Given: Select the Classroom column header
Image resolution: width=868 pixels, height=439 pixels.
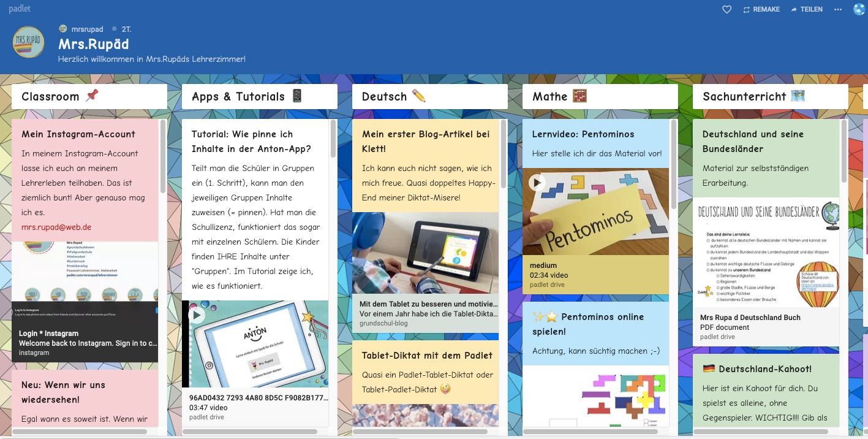Looking at the screenshot, I should click(89, 96).
